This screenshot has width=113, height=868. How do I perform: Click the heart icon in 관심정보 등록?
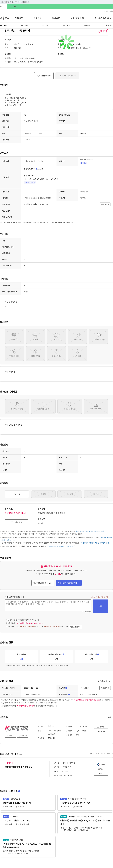pos(39,75)
